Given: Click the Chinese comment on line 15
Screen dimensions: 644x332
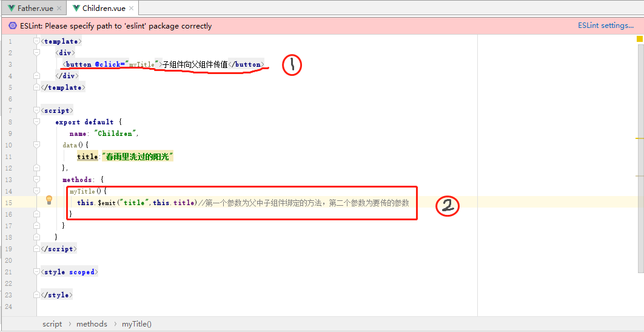Looking at the screenshot, I should (304, 203).
